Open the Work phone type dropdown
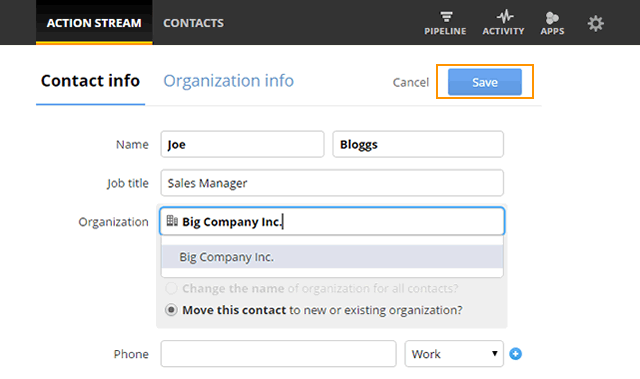 click(x=454, y=354)
